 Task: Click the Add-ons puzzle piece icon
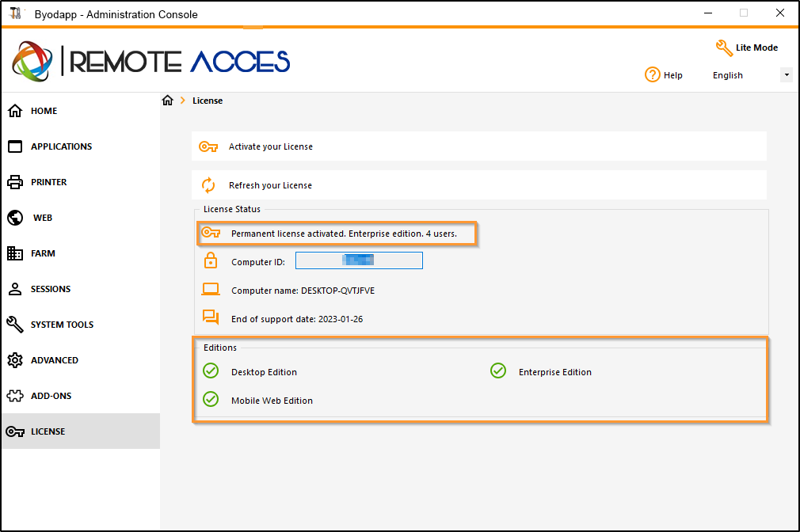(15, 396)
